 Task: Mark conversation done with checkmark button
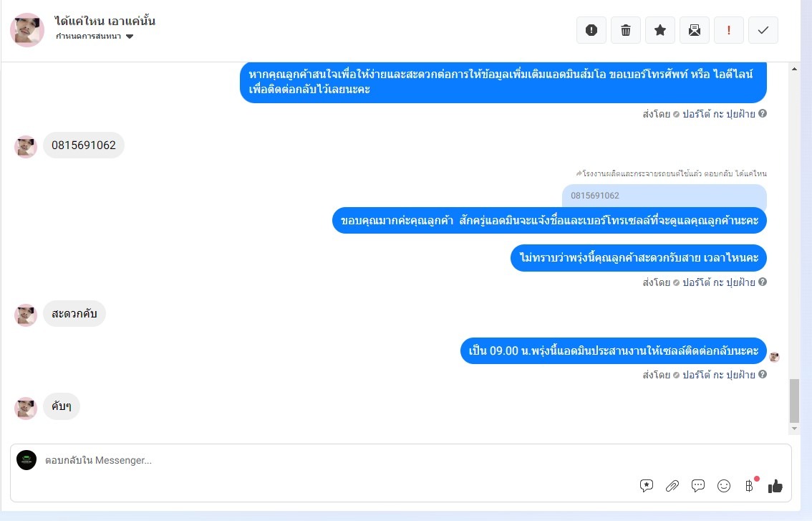763,30
